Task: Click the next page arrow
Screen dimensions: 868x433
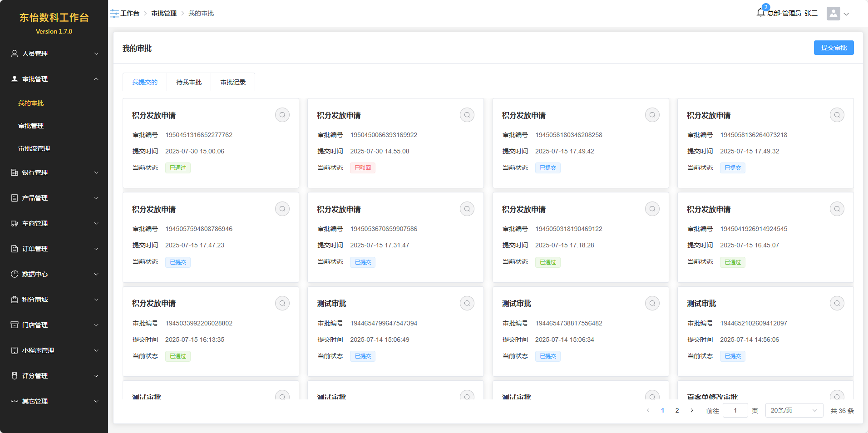Action: click(x=692, y=410)
